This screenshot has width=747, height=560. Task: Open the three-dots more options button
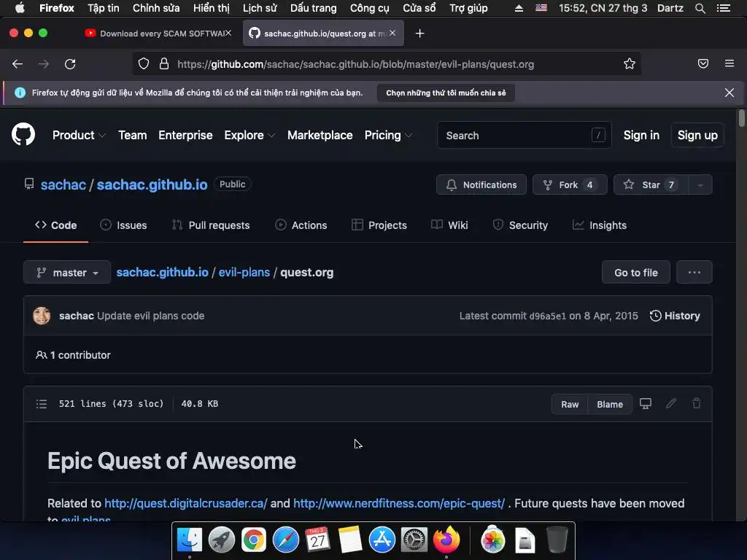coord(694,273)
